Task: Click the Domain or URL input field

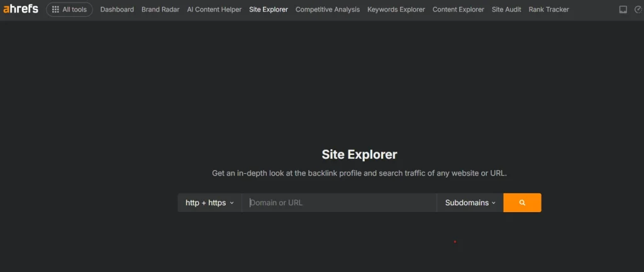Action: pos(339,203)
